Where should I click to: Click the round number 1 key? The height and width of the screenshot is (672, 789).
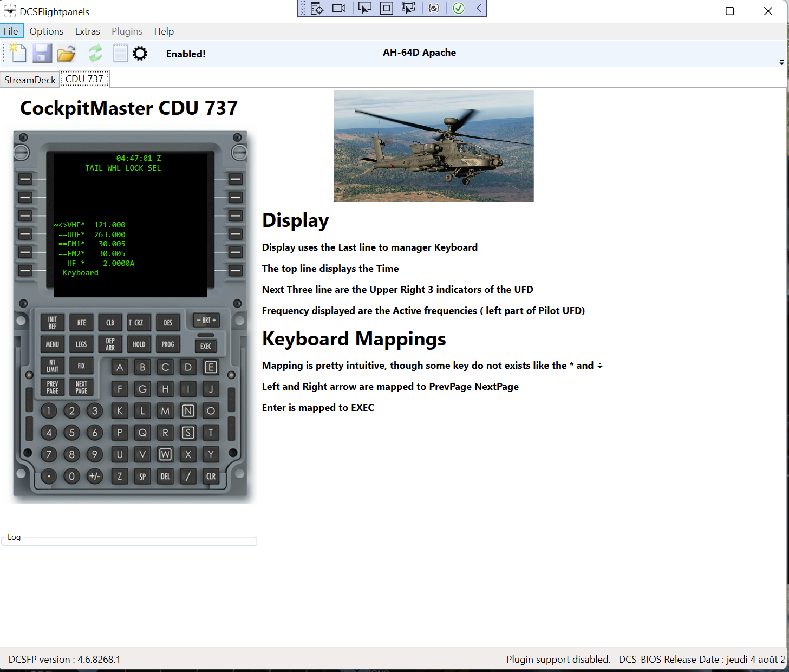[x=49, y=410]
